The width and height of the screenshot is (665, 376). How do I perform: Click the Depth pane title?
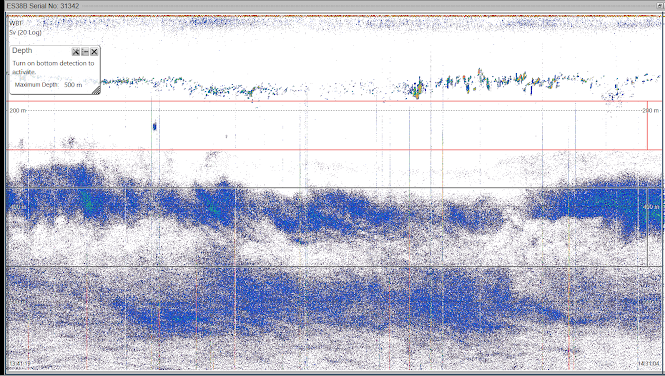point(22,50)
